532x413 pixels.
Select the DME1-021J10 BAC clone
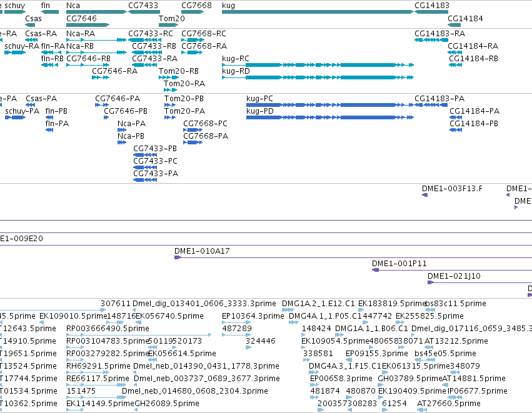[479, 282]
